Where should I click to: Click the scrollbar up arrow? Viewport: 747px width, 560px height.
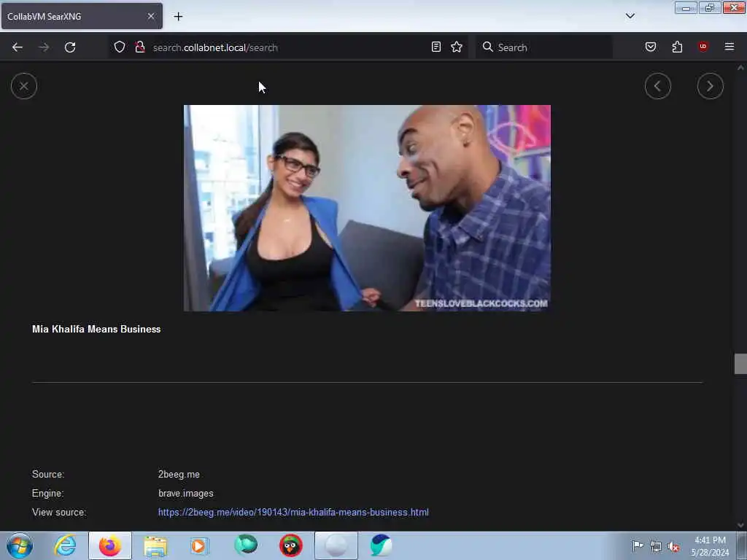[x=740, y=68]
